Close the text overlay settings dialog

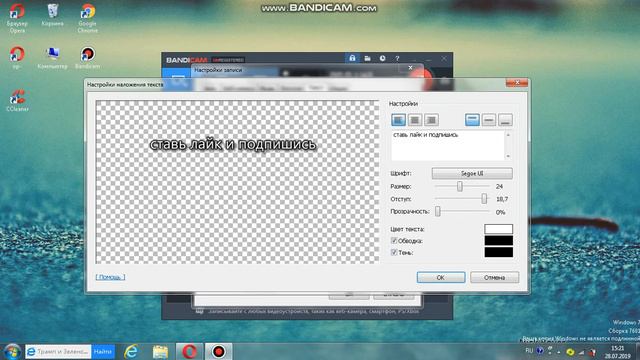(517, 82)
